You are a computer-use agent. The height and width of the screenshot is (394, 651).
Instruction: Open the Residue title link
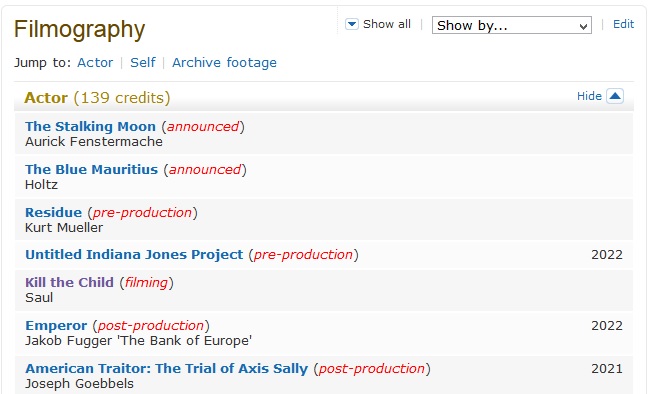pyautogui.click(x=54, y=213)
